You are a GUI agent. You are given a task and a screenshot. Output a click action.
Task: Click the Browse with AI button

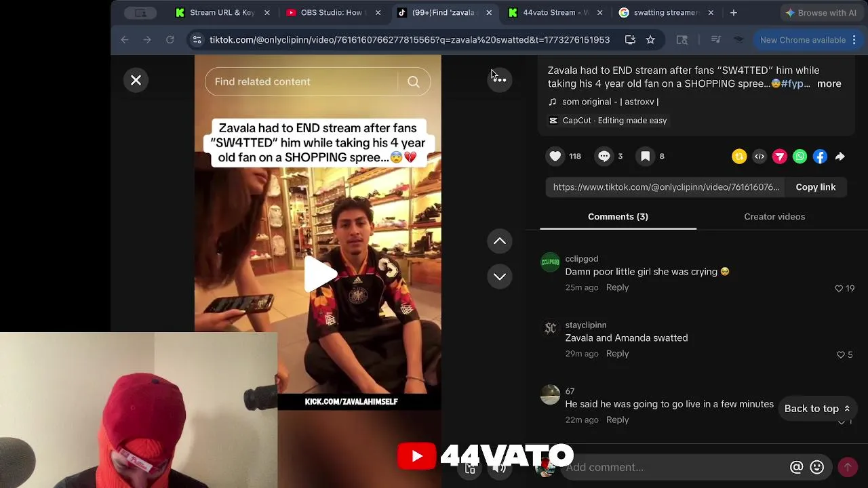821,12
